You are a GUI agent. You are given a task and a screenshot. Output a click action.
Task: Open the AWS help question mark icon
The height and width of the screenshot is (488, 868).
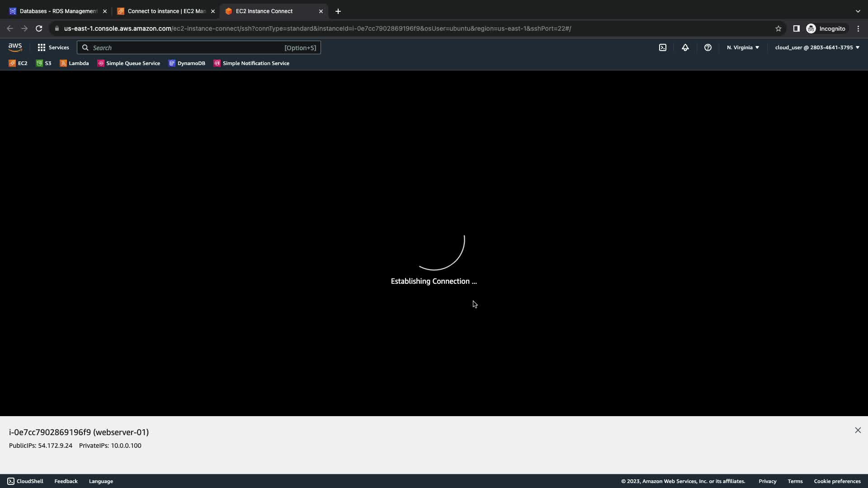tap(708, 47)
